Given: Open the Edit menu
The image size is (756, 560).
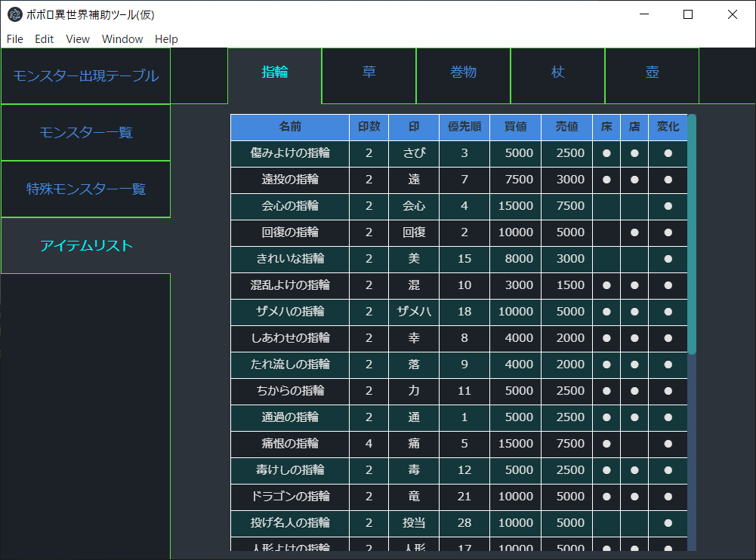Looking at the screenshot, I should point(44,39).
